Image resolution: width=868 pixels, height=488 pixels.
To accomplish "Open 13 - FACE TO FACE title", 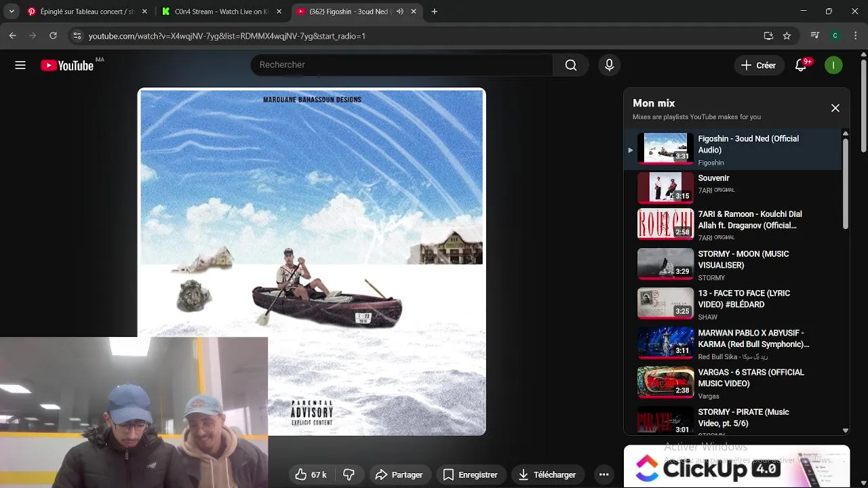I will click(x=744, y=299).
